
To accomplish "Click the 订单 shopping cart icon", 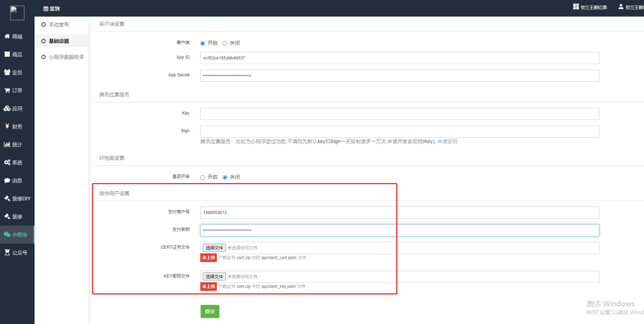I will point(7,91).
